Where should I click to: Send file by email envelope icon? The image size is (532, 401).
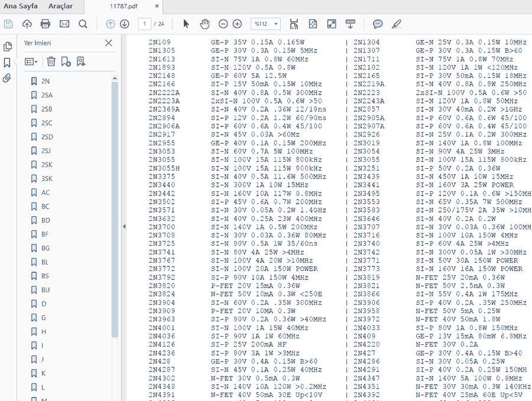pos(64,24)
